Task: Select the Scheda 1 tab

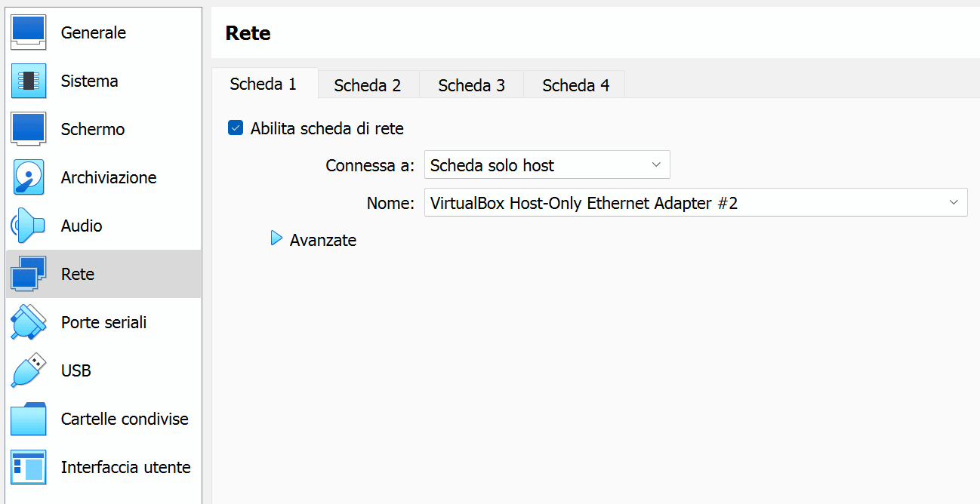Action: 263,84
